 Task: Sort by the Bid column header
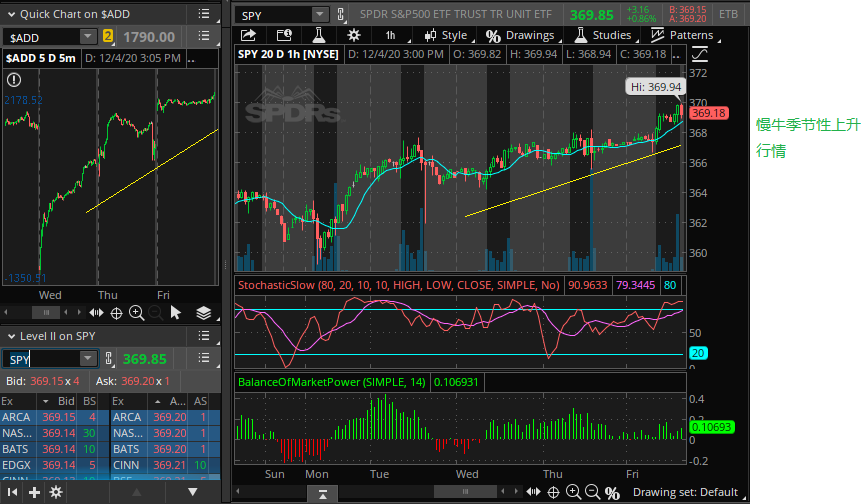59,401
